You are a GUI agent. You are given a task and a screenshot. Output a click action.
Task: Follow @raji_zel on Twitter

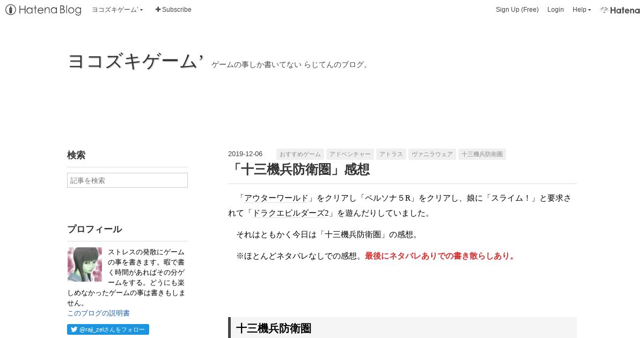coord(108,329)
